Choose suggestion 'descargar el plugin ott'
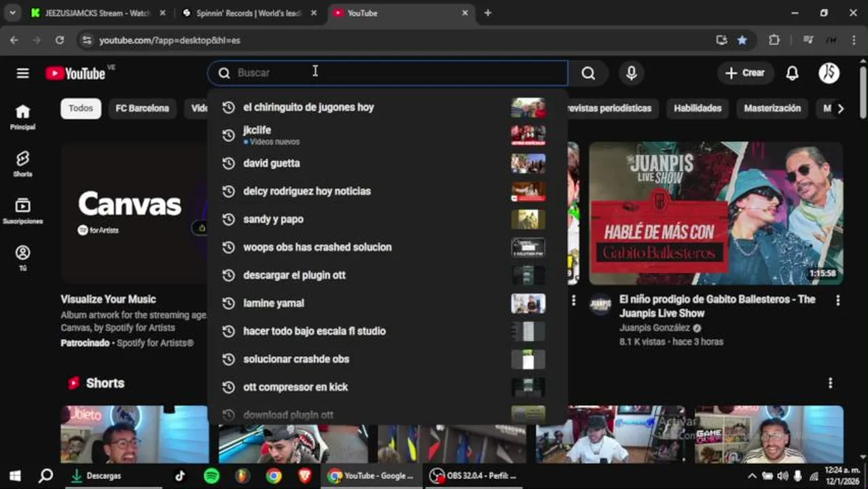Viewport: 868px width, 489px height. 387,275
